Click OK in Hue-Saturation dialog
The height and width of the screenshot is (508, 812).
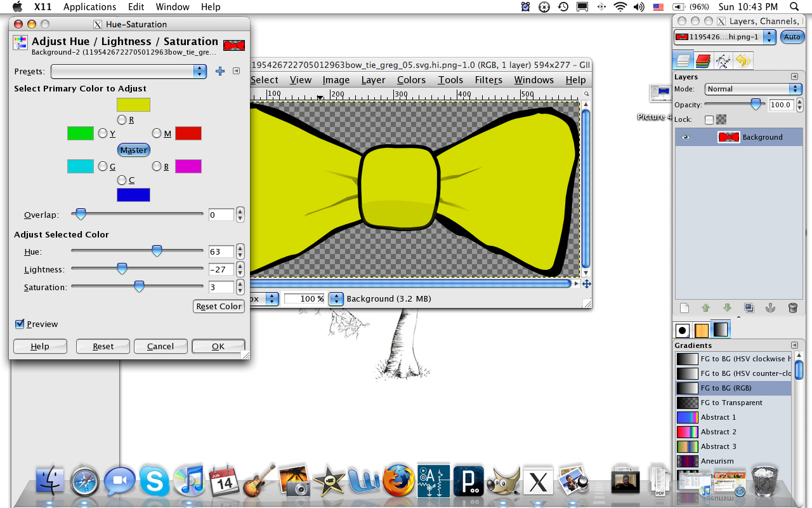tap(218, 346)
